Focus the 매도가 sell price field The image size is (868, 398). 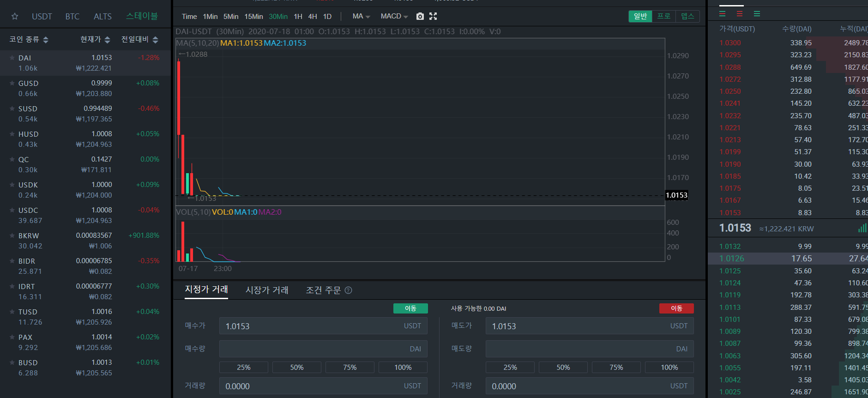coord(590,326)
